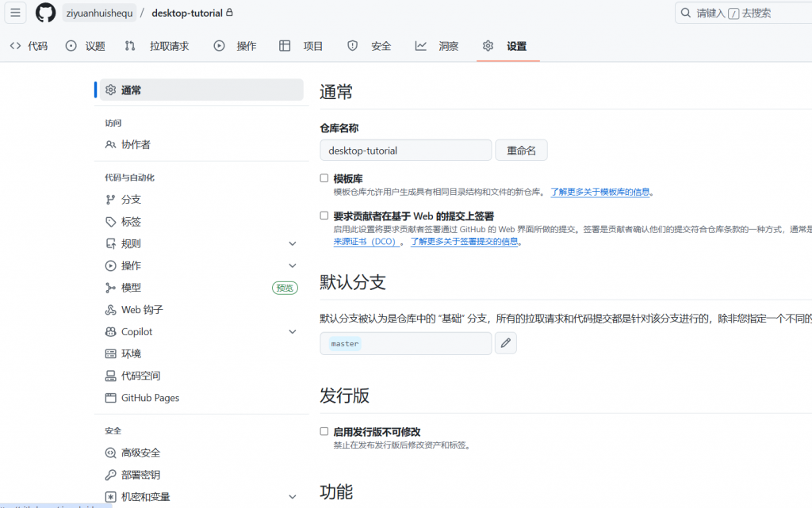Click the pencil icon to edit default branch
This screenshot has height=508, width=812.
[505, 343]
